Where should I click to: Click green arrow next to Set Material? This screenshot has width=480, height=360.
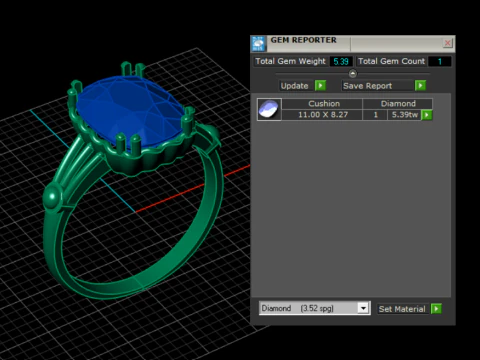(x=436, y=309)
